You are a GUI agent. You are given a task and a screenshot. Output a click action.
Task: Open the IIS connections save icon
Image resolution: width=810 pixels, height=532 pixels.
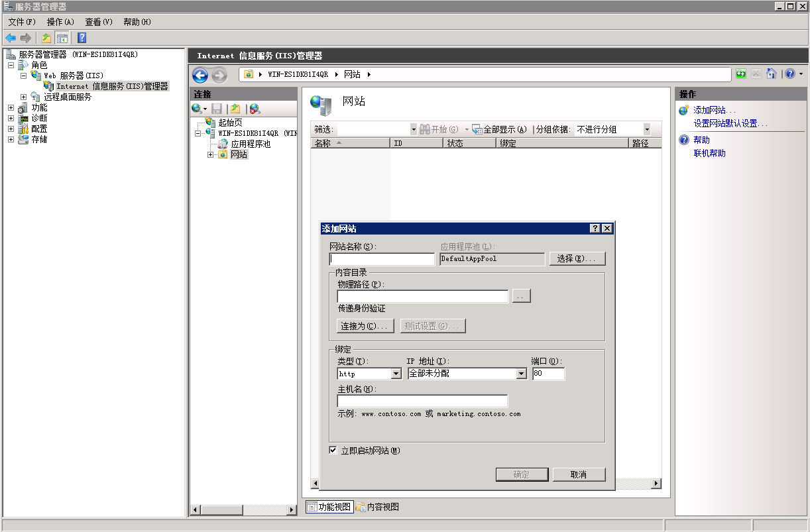click(x=217, y=108)
